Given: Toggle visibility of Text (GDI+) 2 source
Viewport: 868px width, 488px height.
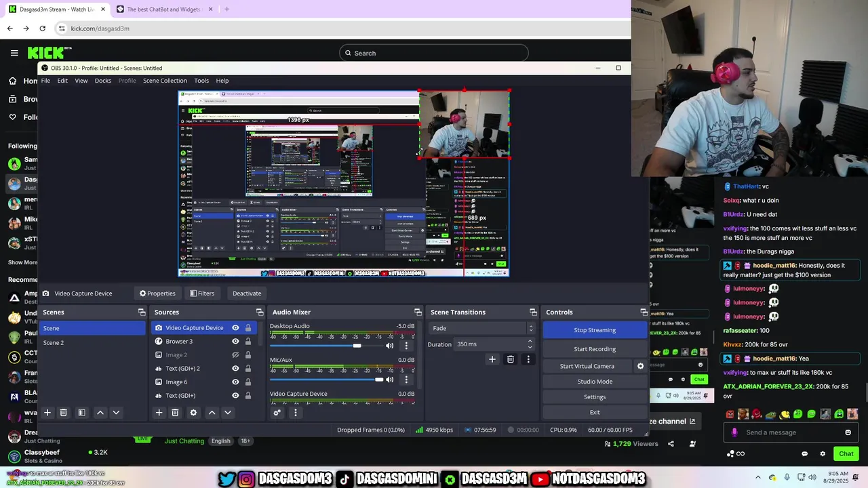Looking at the screenshot, I should 235,368.
